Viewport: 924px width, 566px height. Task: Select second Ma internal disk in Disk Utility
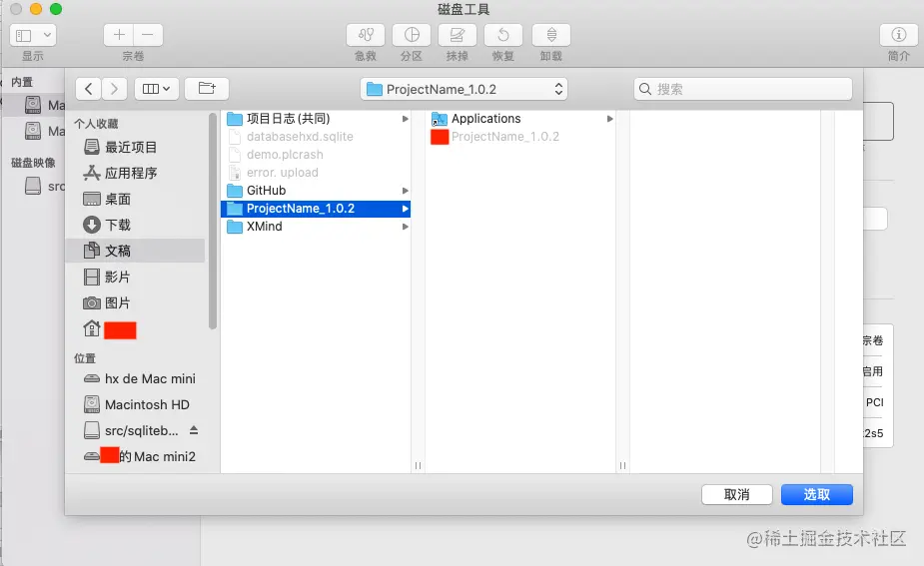tap(44, 131)
